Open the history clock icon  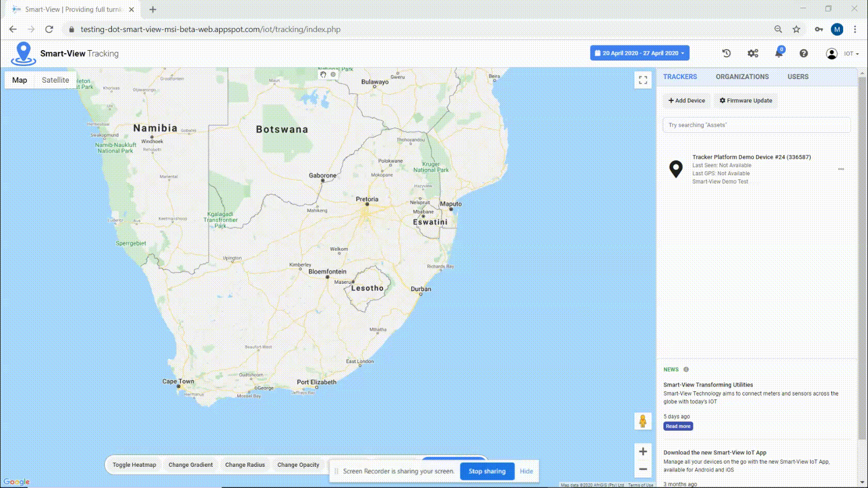[x=726, y=53]
